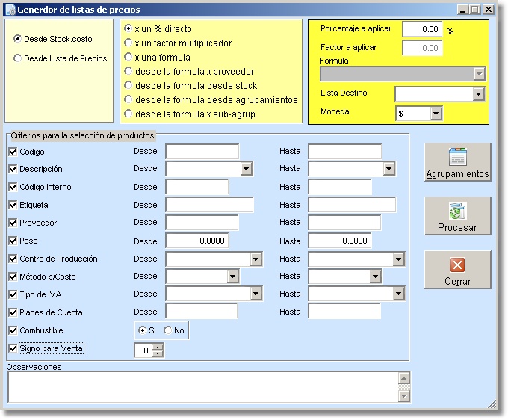Disable the Planes de Cuenta checkbox

13,312
